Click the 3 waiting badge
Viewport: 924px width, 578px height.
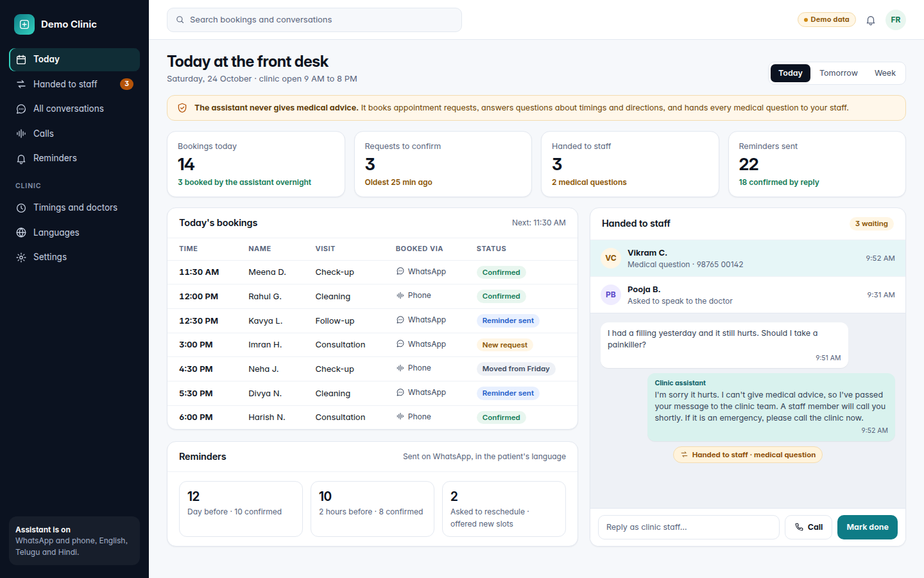tap(871, 223)
